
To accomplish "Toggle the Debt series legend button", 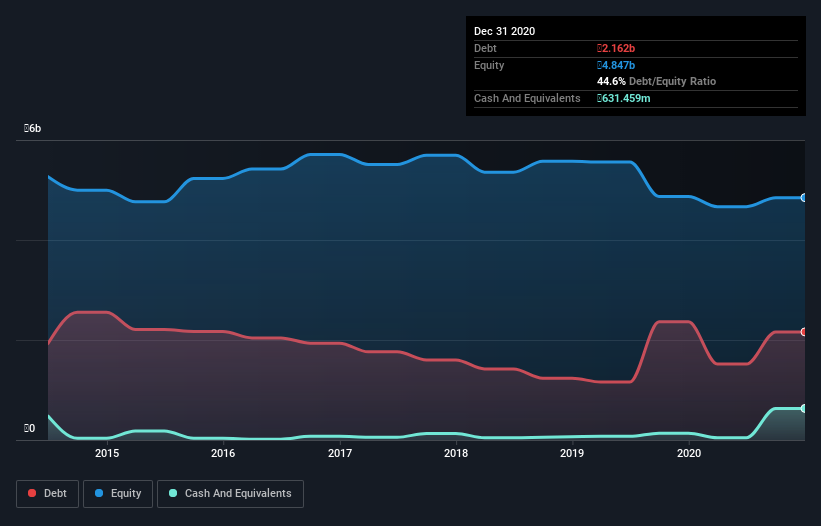I will click(48, 494).
